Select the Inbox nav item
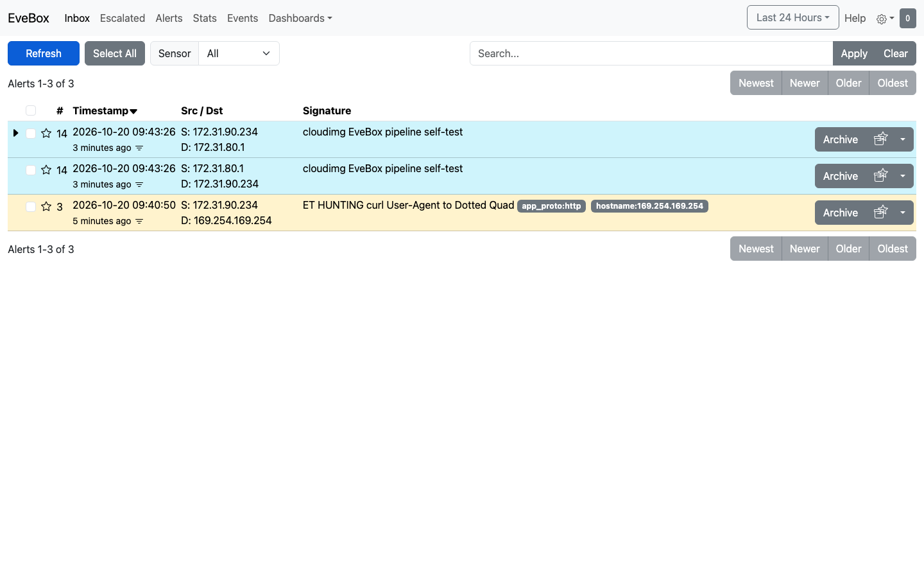This screenshot has width=924, height=578. (77, 18)
